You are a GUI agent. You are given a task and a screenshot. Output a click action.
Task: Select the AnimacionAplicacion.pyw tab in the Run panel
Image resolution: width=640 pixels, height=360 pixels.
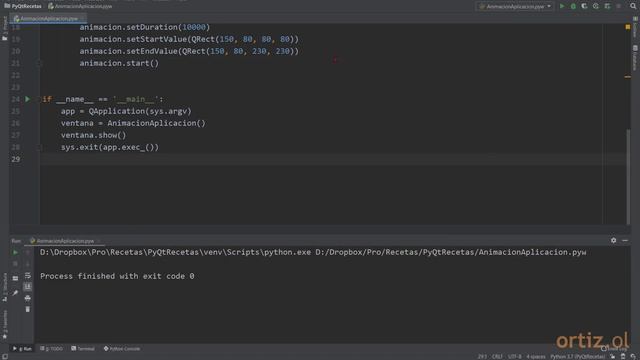click(x=64, y=241)
